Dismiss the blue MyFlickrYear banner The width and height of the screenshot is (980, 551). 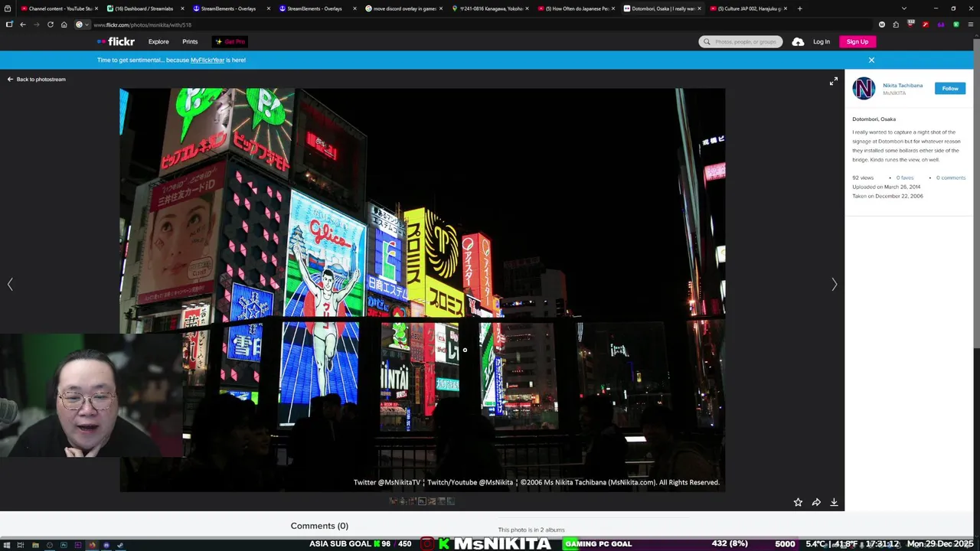871,60
